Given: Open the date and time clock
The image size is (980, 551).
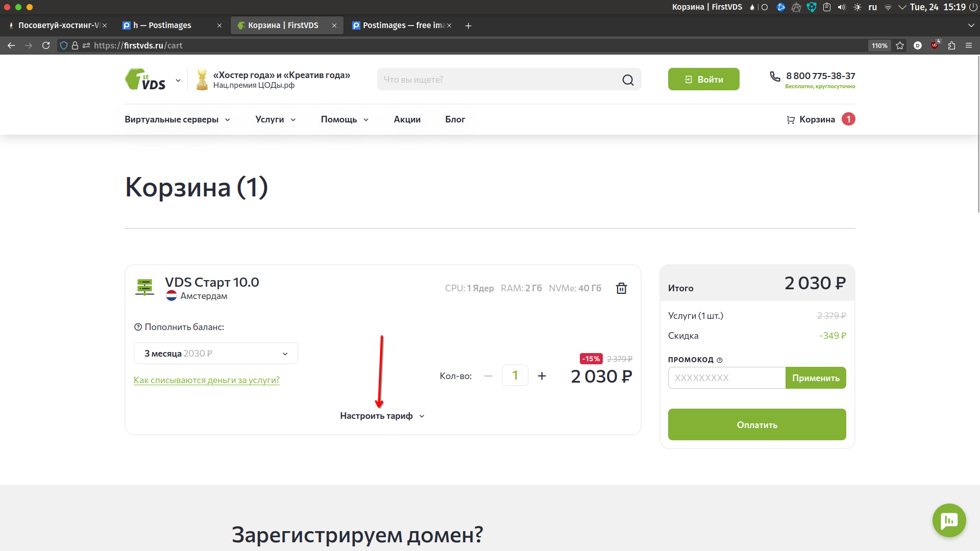Looking at the screenshot, I should (938, 7).
